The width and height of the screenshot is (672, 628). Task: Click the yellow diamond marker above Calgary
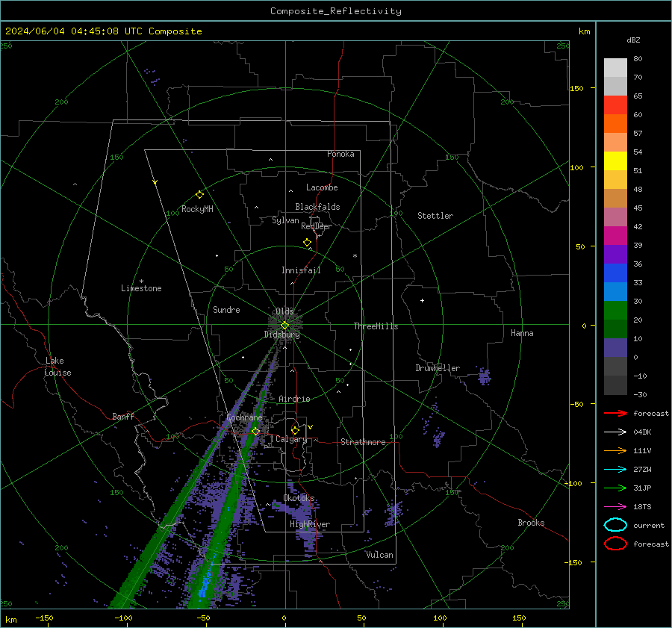(x=295, y=430)
